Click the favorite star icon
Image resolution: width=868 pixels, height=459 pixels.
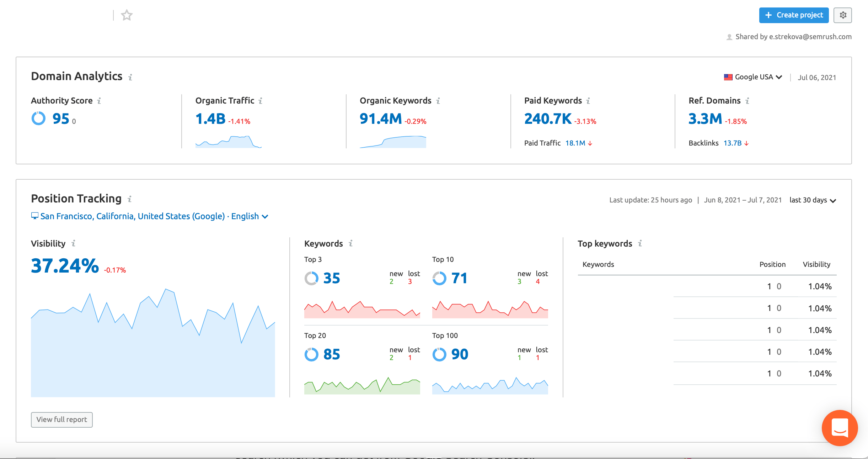(x=127, y=15)
